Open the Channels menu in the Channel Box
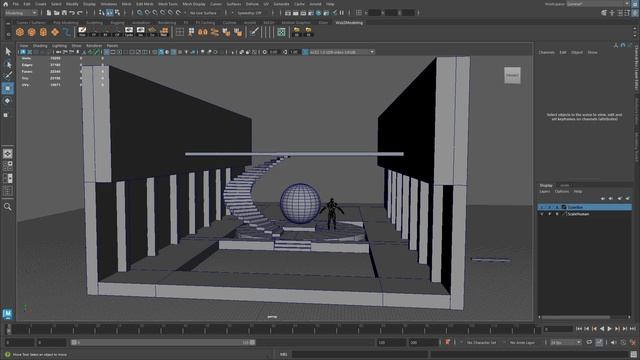640x360 pixels. point(547,52)
